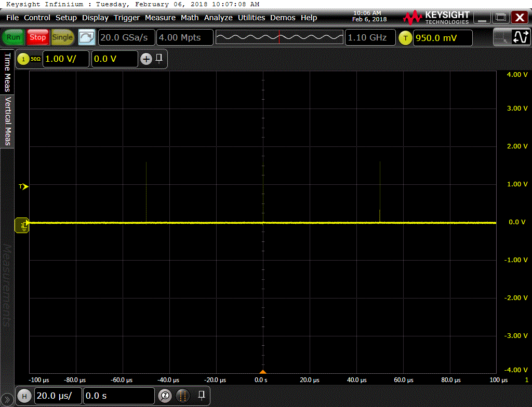Open the Time Meas side tab
The width and height of the screenshot is (532, 407).
pos(7,72)
